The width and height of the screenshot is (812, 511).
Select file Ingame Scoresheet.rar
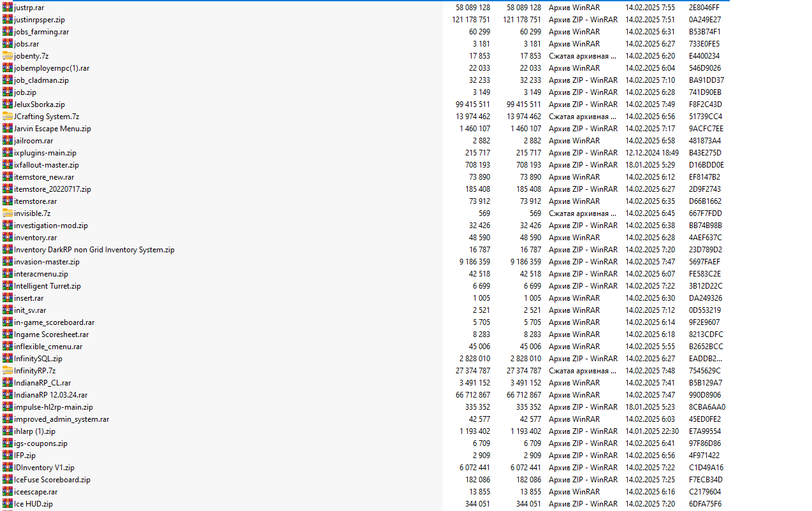tap(52, 335)
